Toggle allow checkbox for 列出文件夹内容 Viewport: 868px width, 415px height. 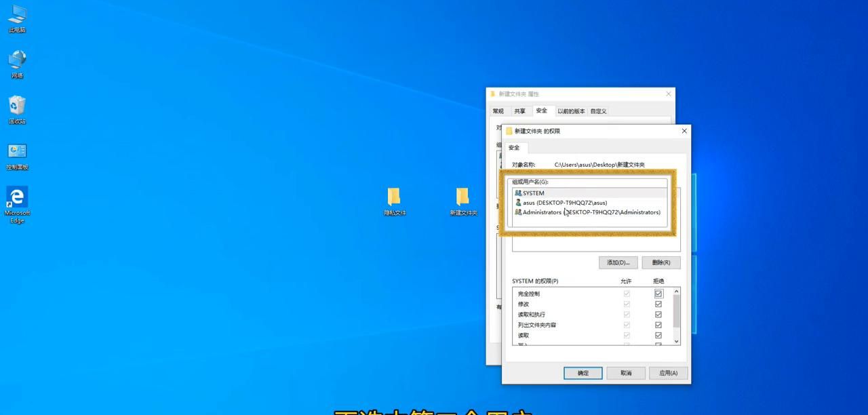pyautogui.click(x=627, y=325)
